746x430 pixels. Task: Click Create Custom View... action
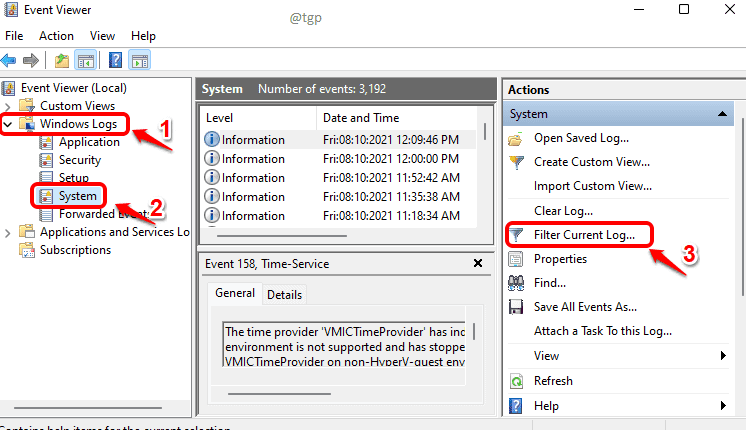pos(591,162)
